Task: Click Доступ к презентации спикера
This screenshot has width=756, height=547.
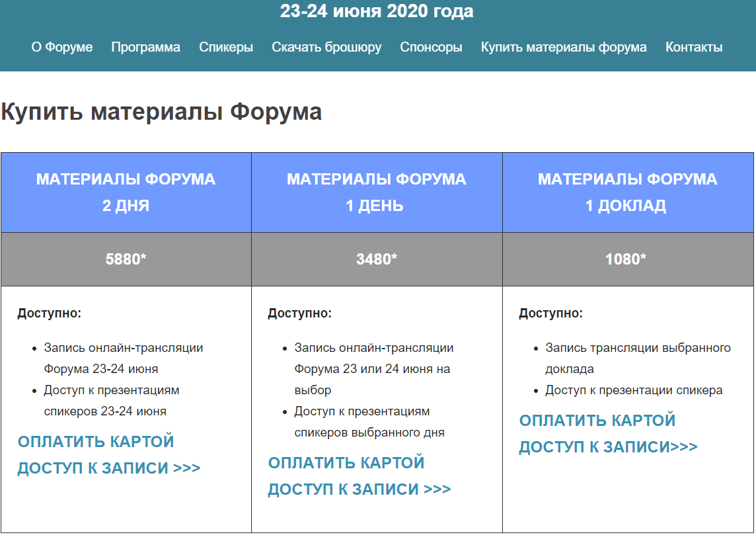Action: [x=634, y=390]
